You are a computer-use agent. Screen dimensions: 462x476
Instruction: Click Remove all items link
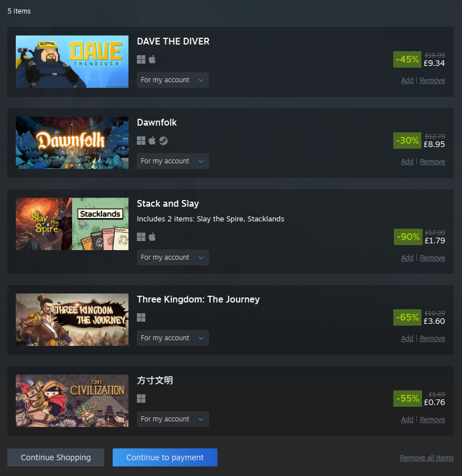[427, 458]
